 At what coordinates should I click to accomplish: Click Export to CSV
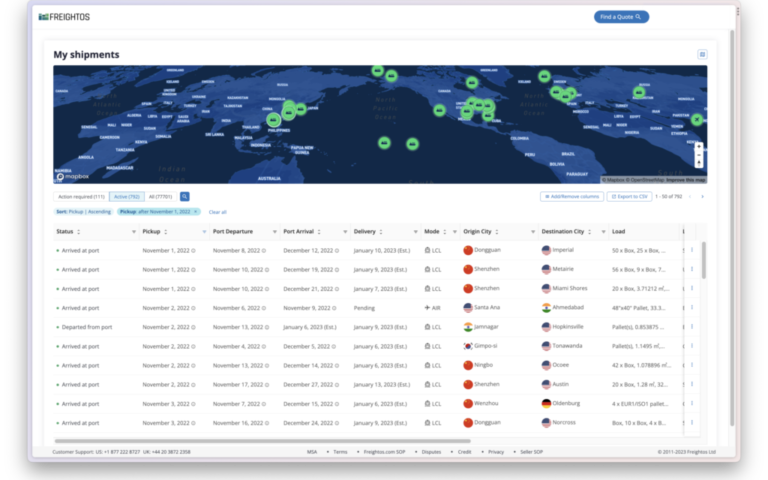[630, 197]
